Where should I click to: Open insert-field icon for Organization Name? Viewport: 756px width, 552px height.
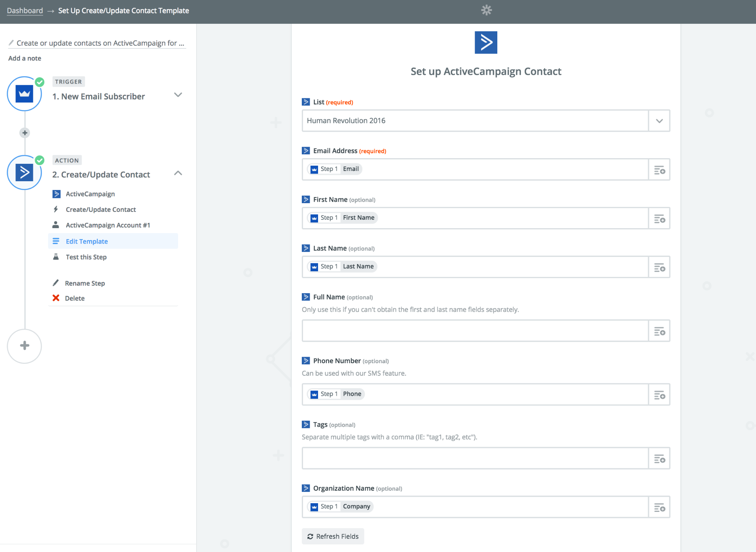point(660,507)
